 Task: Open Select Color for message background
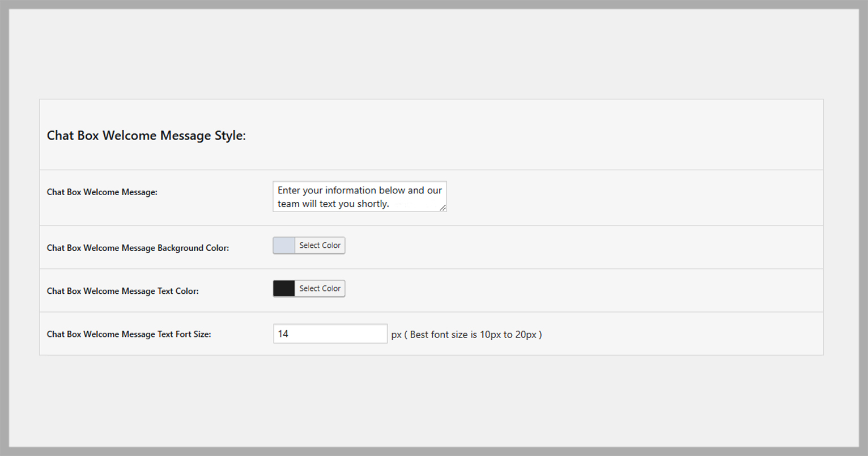[x=320, y=246]
